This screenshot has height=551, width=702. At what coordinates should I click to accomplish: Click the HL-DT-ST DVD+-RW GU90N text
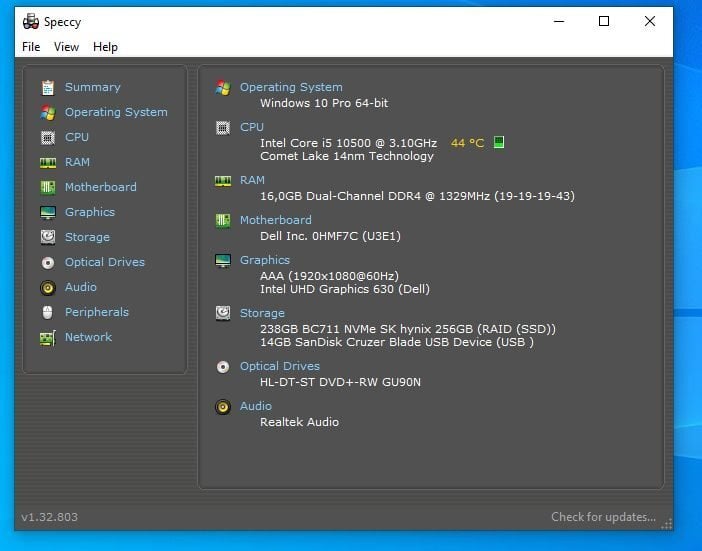coord(341,382)
